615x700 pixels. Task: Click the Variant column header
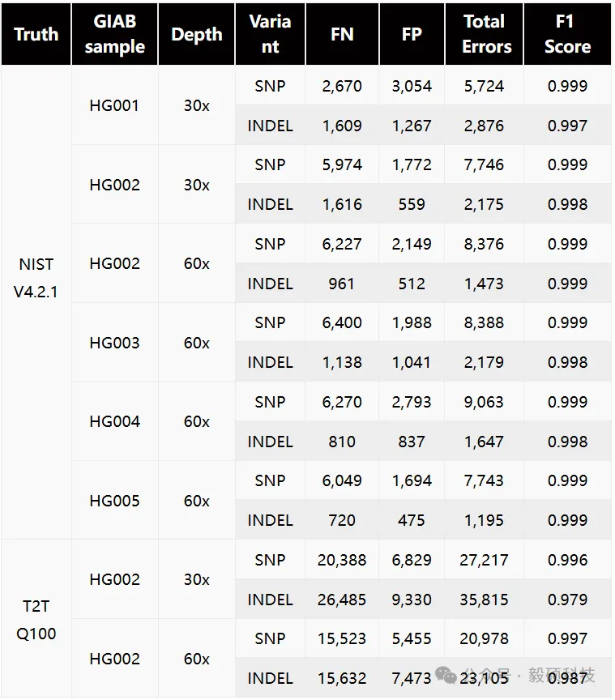click(270, 34)
